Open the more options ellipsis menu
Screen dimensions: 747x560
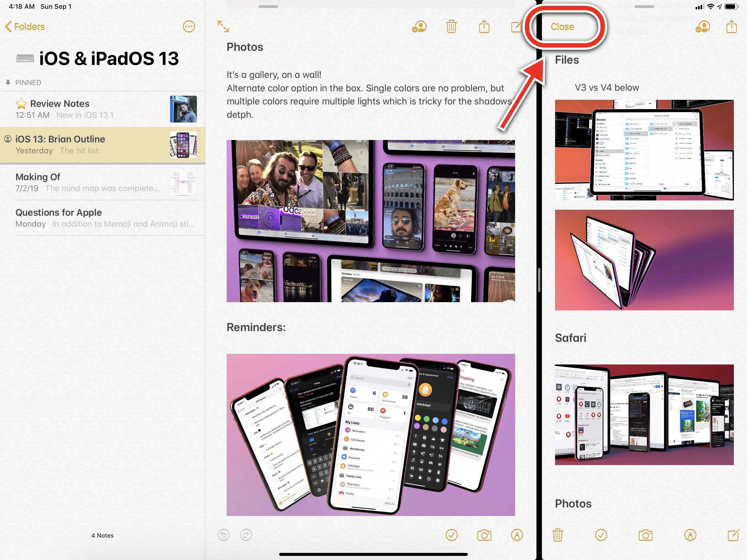(189, 27)
